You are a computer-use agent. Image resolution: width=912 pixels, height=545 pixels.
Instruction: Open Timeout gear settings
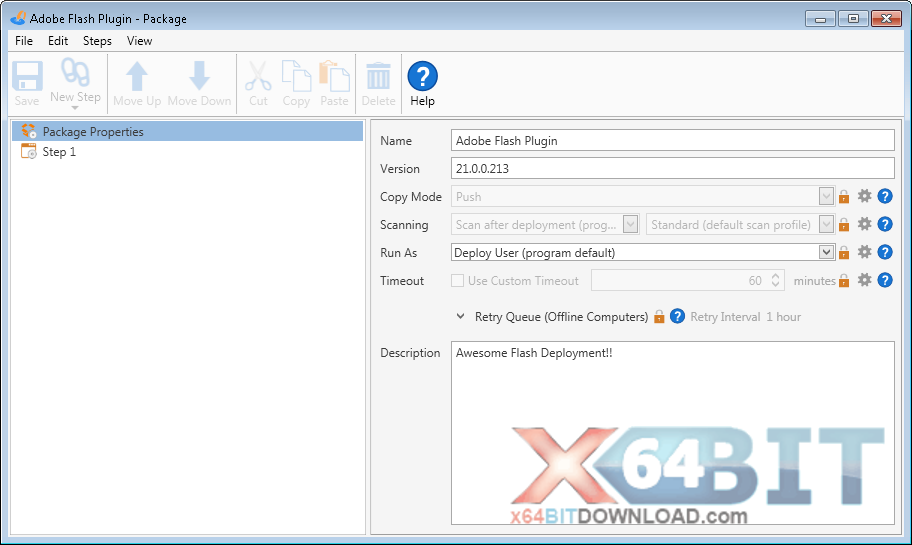pyautogui.click(x=865, y=280)
